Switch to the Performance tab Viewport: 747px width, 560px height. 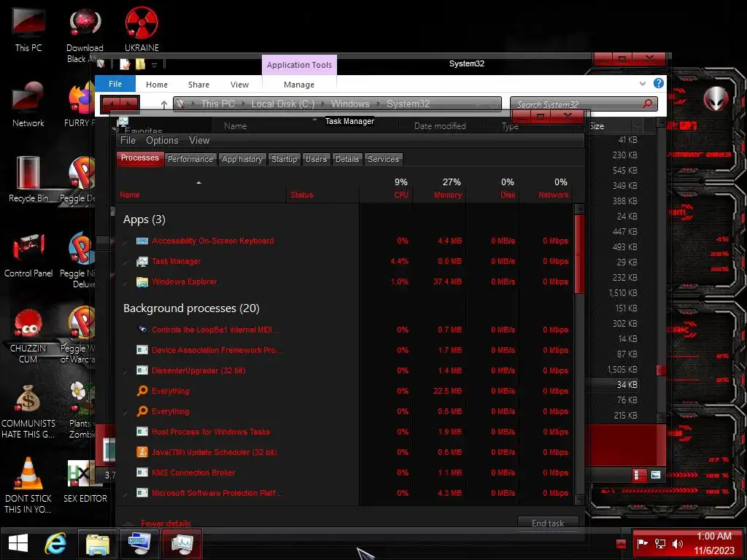[190, 159]
